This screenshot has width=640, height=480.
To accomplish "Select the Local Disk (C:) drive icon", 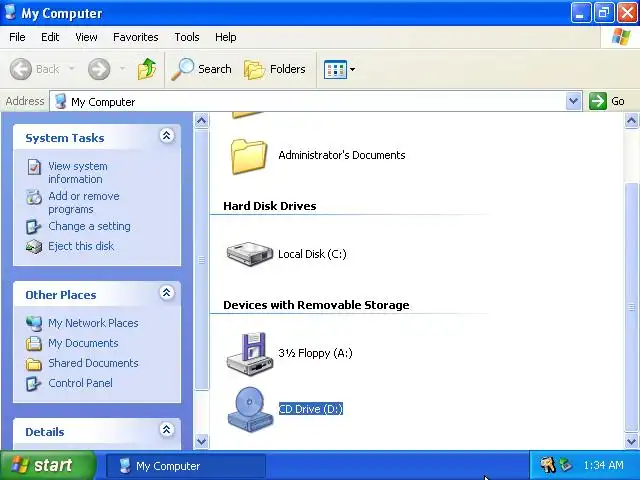I will click(x=249, y=253).
